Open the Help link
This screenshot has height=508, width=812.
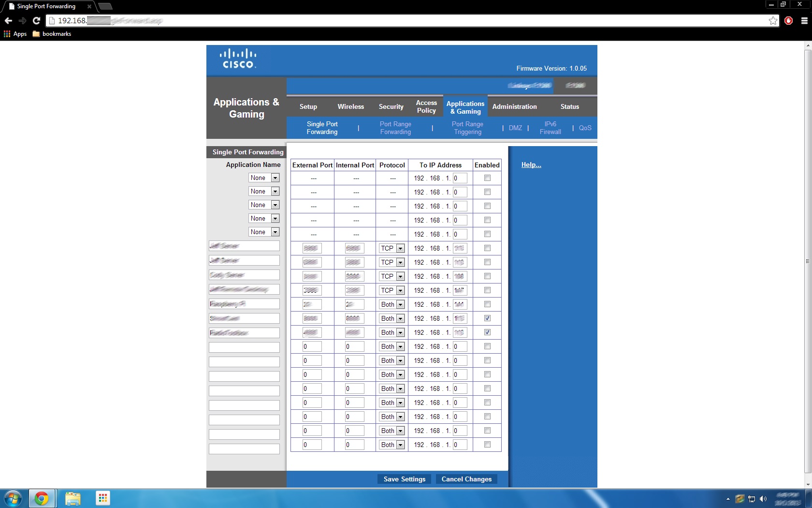pos(531,164)
